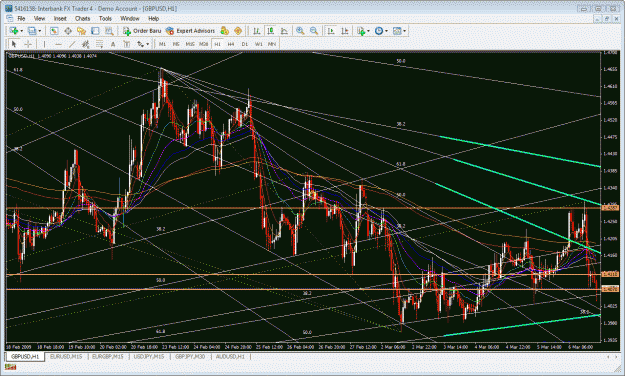Toggle the Navigator panel

point(81,31)
